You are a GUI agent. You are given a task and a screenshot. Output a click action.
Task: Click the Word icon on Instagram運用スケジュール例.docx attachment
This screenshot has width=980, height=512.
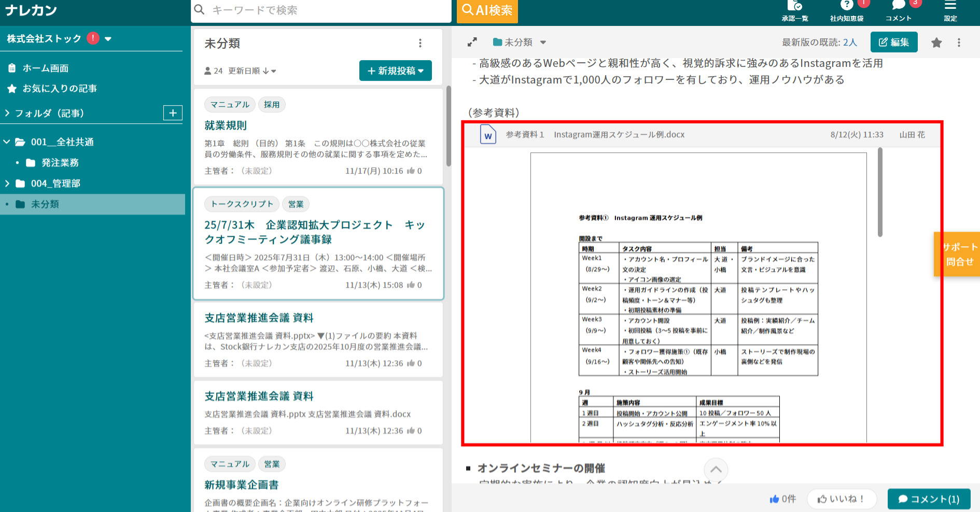click(x=487, y=134)
